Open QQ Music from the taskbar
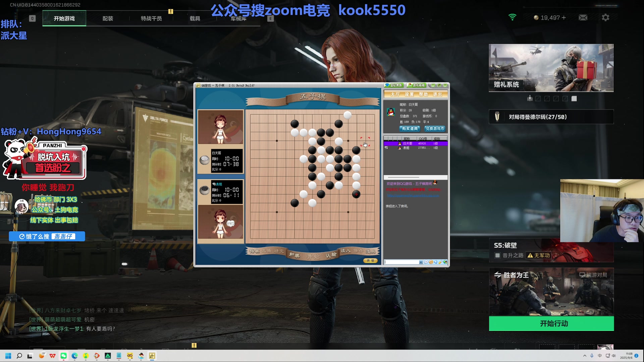 86,356
